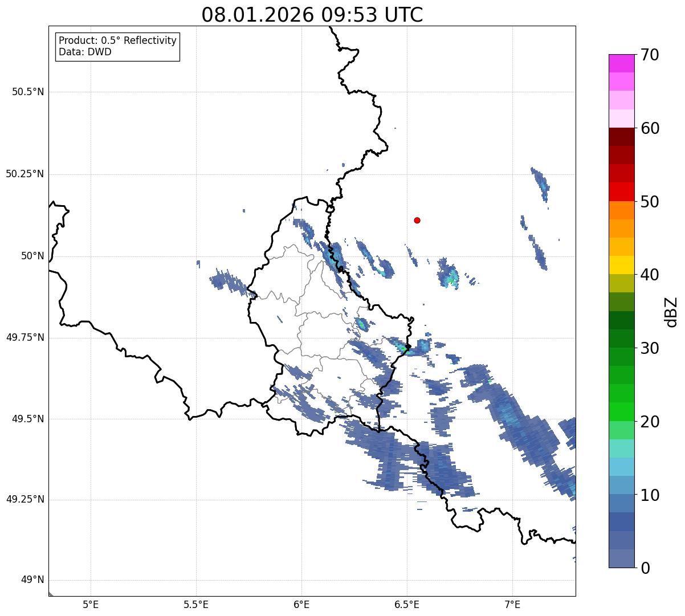The width and height of the screenshot is (685, 616).
Task: Click the colorbar tick label 40
Action: tap(649, 275)
